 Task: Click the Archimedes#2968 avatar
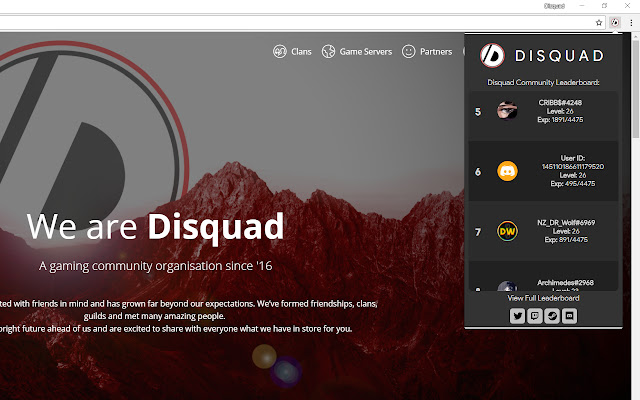coord(507,286)
